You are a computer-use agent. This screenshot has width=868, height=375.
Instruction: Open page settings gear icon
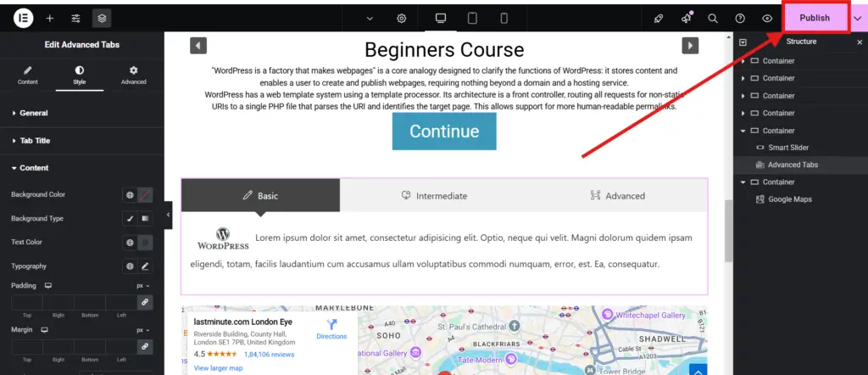tap(401, 19)
